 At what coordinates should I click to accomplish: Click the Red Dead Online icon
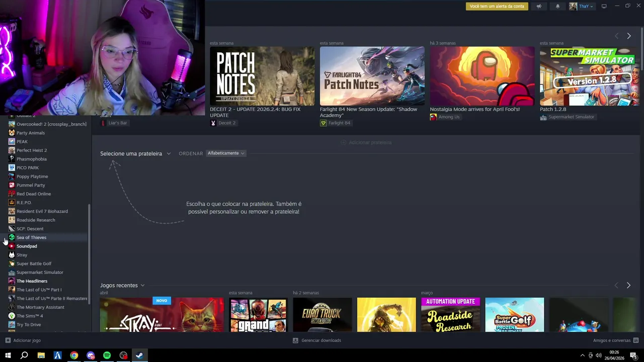(12, 194)
